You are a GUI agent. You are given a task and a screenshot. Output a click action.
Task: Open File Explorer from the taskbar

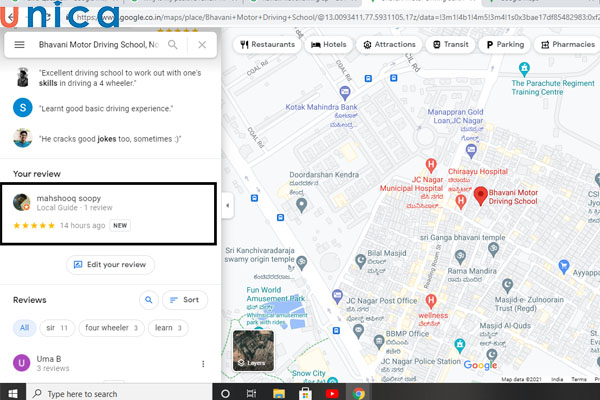click(279, 393)
